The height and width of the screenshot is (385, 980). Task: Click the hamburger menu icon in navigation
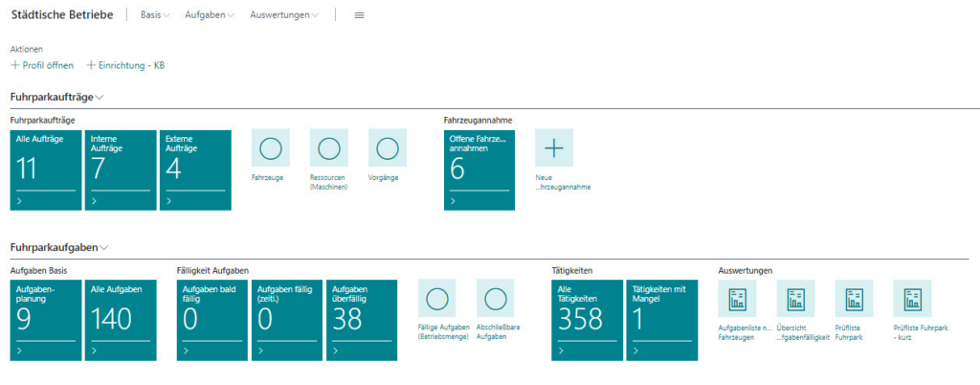point(359,15)
